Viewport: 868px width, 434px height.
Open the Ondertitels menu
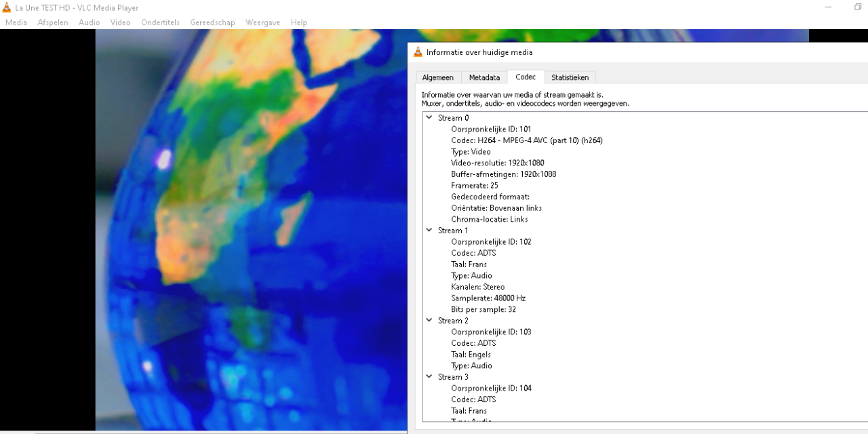[x=160, y=22]
